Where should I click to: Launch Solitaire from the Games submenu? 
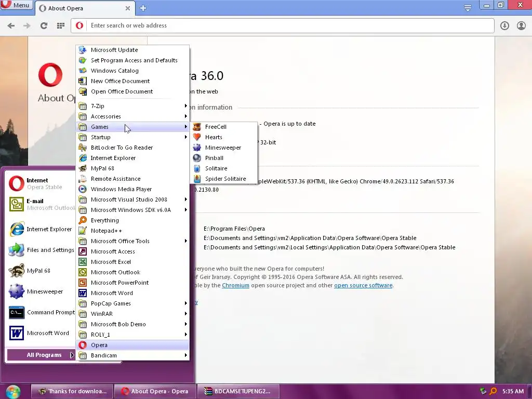[224, 168]
